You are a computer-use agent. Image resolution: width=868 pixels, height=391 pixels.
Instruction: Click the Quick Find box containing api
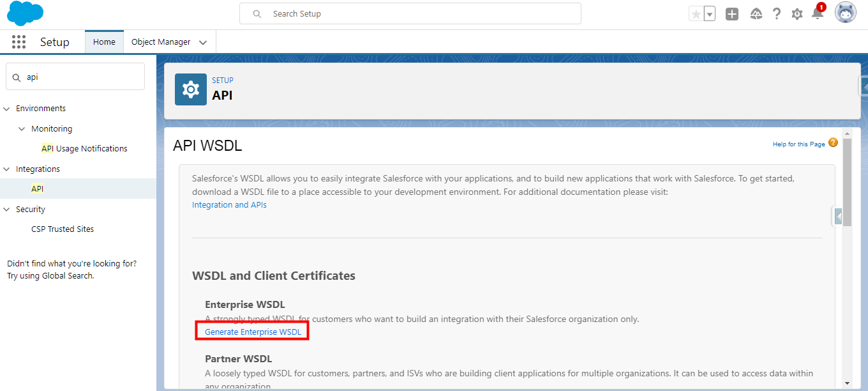pos(75,77)
